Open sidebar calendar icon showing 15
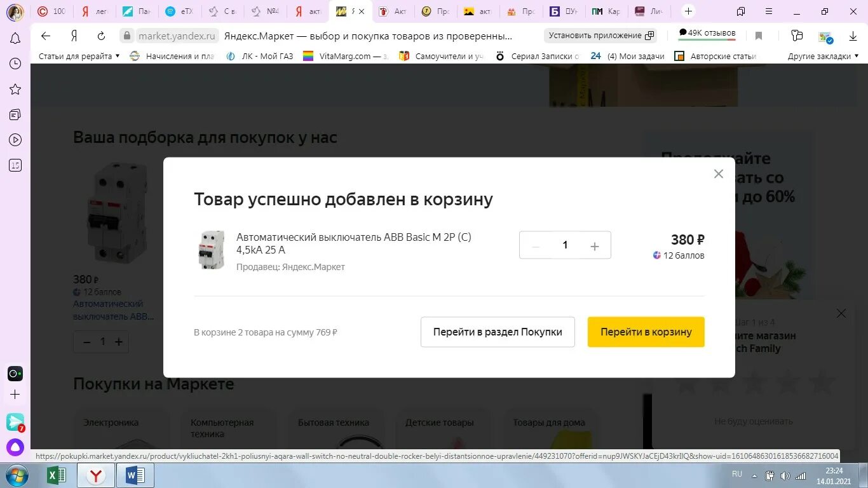Viewport: 868px width, 488px height. 15,166
